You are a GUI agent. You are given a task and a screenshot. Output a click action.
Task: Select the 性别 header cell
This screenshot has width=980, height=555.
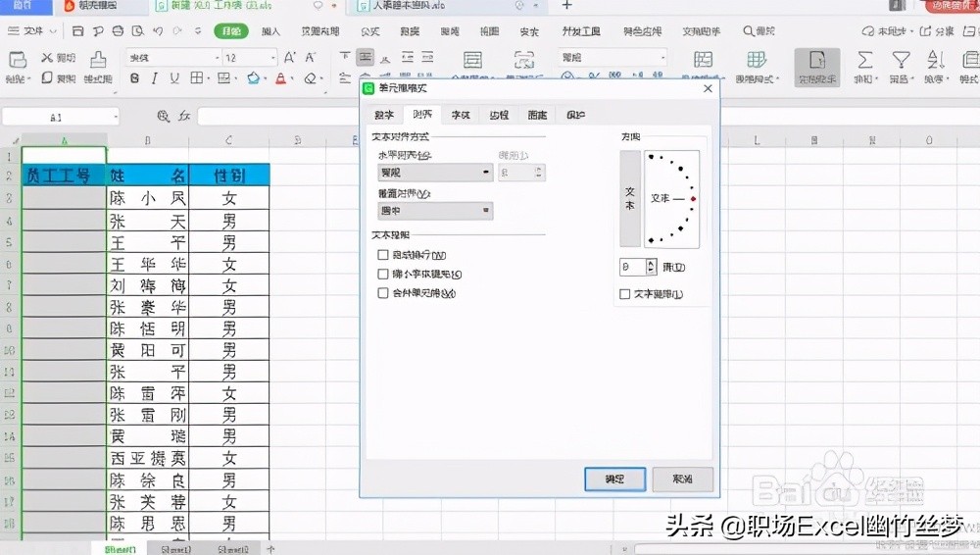[x=228, y=176]
